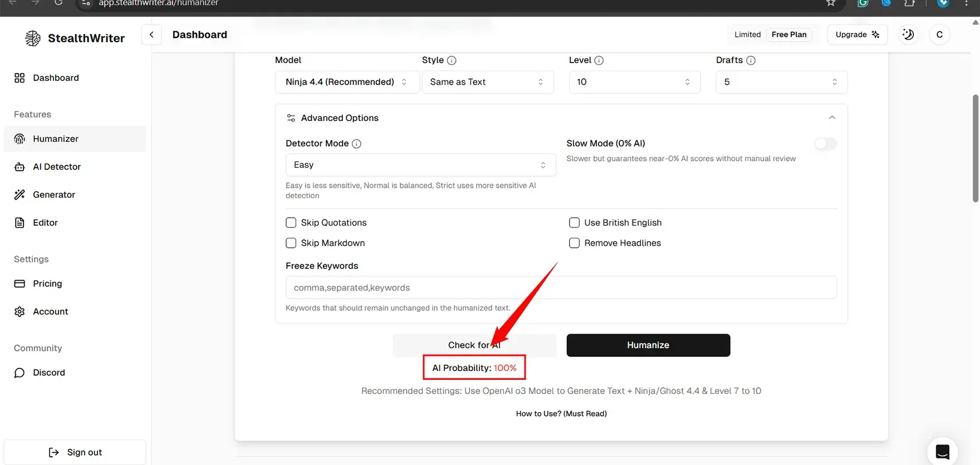Collapse sidebar with the chevron button

pos(151,35)
